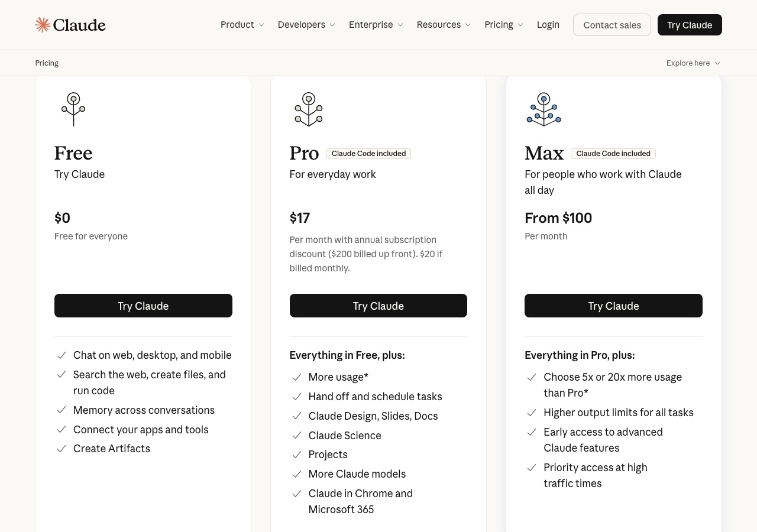The height and width of the screenshot is (532, 757).
Task: Open the Enterprise menu
Action: [376, 25]
